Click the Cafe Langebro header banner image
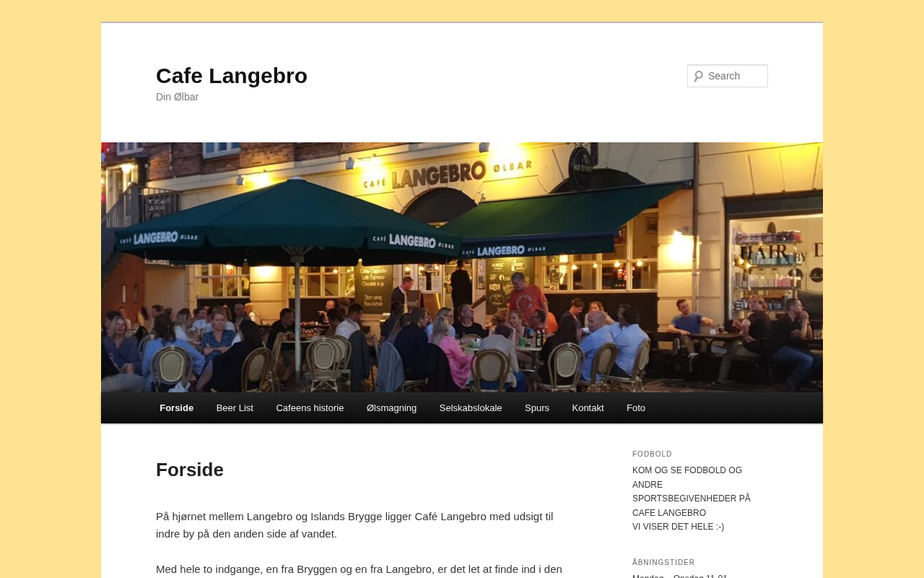 (462, 267)
